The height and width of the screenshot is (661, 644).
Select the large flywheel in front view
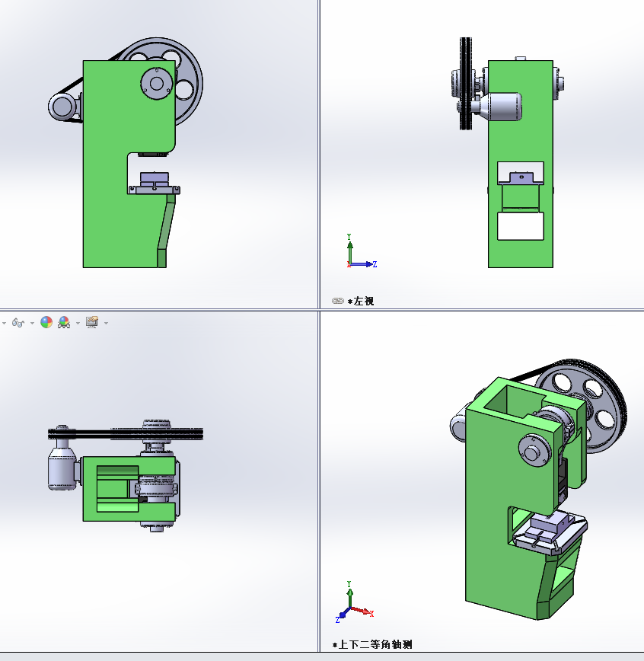pyautogui.click(x=190, y=82)
